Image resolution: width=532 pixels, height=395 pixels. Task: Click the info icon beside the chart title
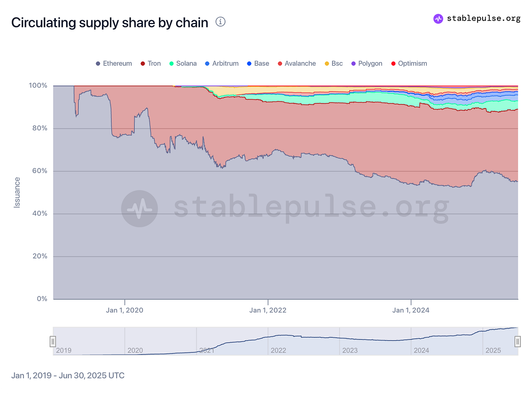220,22
